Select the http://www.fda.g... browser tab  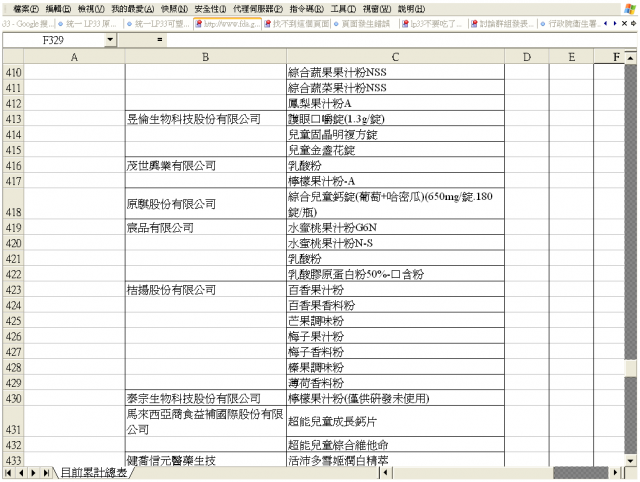click(x=227, y=24)
